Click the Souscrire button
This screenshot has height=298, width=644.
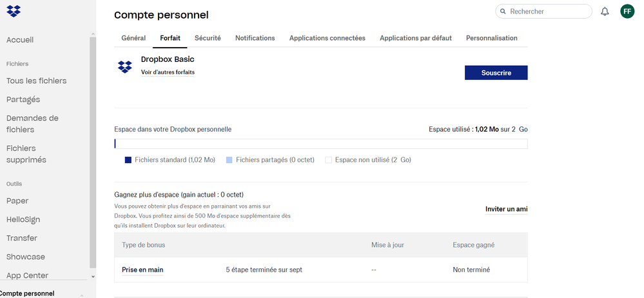[x=496, y=73]
